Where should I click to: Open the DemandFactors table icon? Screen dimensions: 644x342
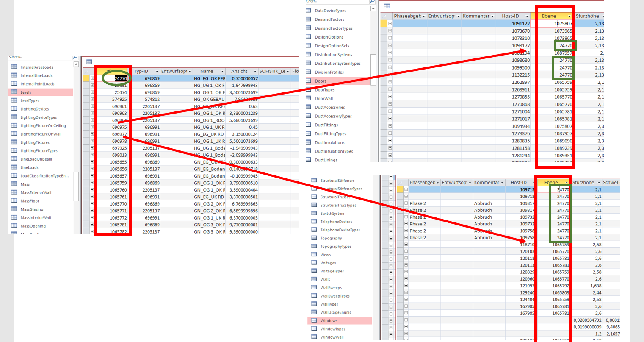pos(309,19)
